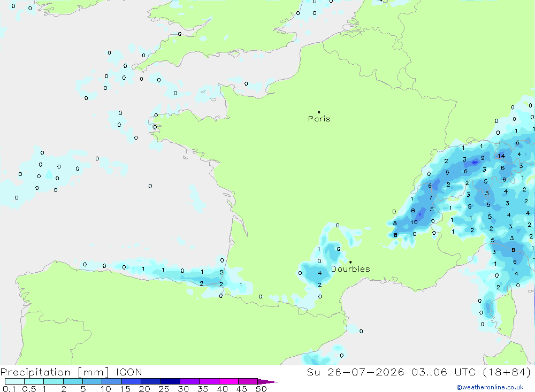The width and height of the screenshot is (535, 392).
Task: Pick the legend swatch between 0.1 and 0.5
Action: 14,381
